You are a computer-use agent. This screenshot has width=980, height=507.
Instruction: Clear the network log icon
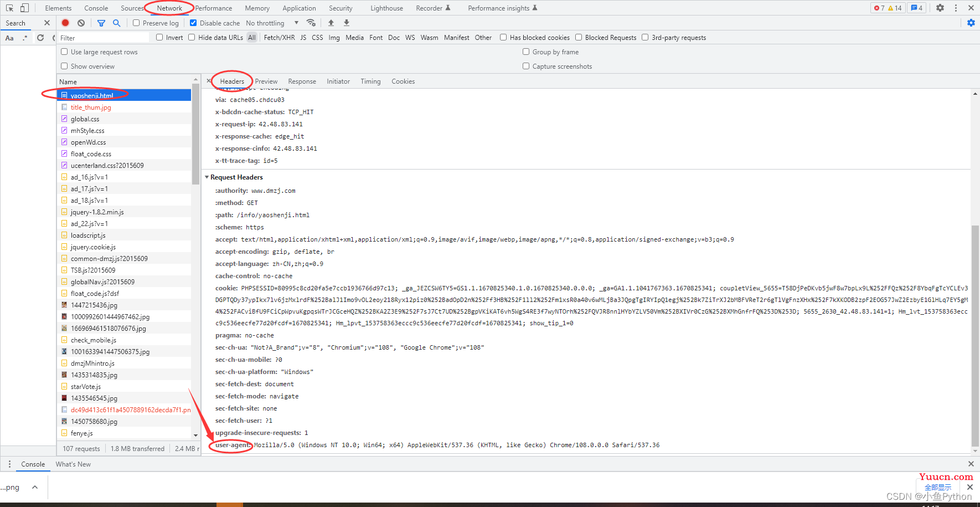[81, 23]
